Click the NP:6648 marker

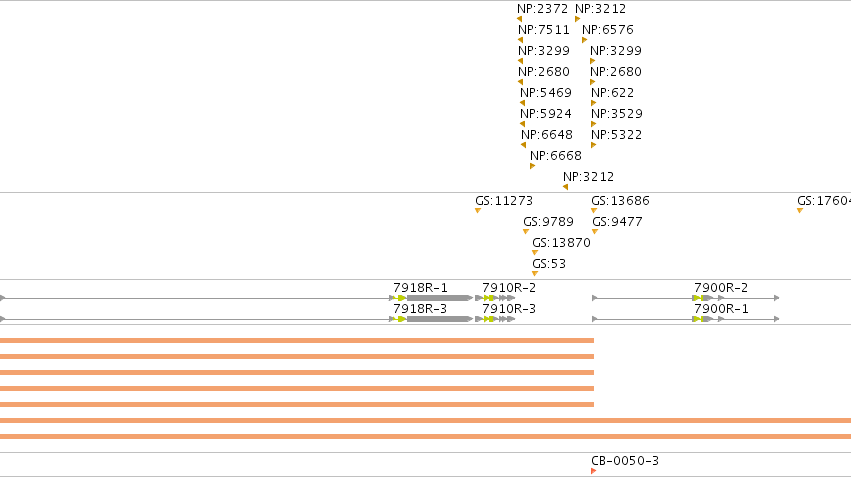coord(523,145)
